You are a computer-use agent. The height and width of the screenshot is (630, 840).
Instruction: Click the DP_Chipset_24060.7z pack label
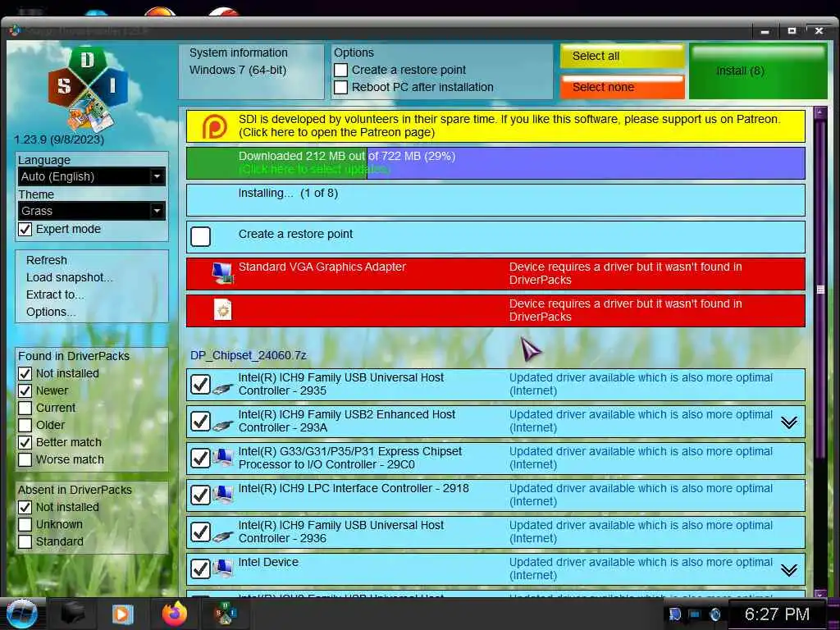pyautogui.click(x=248, y=356)
